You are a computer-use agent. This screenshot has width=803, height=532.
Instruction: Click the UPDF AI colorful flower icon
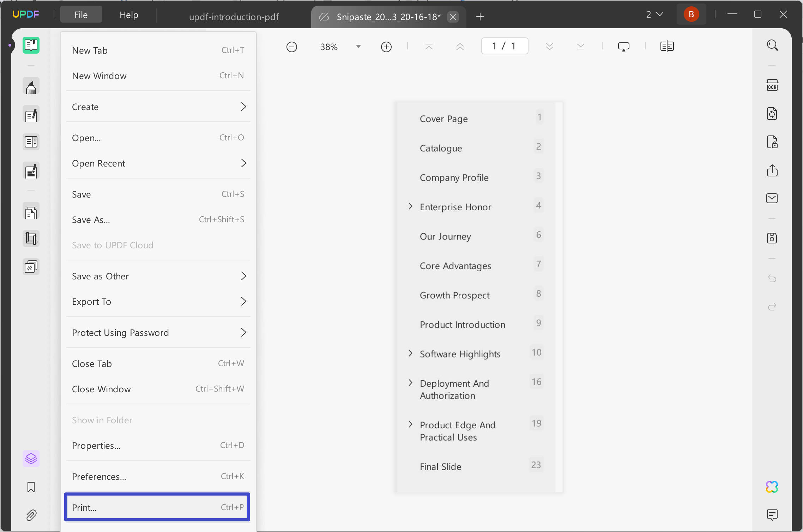tap(772, 487)
